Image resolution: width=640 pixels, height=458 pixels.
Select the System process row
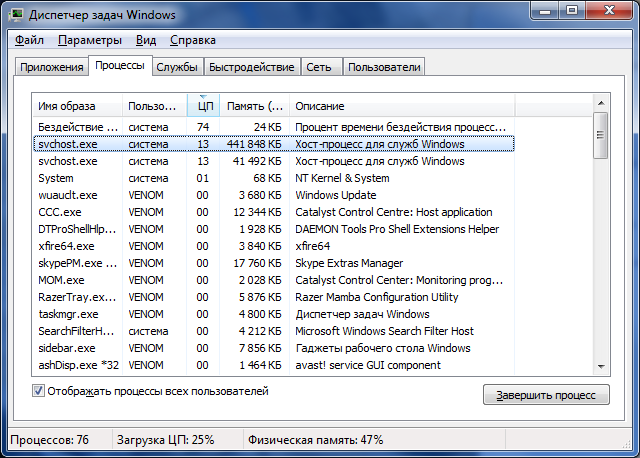(273, 178)
